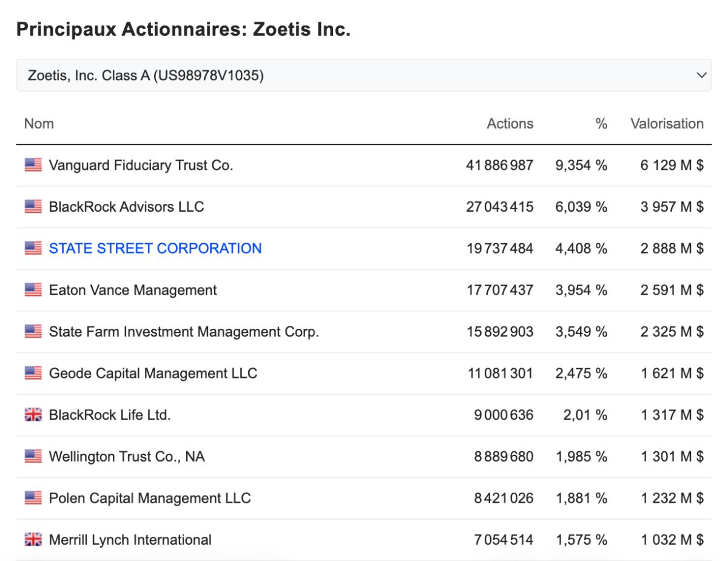This screenshot has height=561, width=728.
Task: Click the chevron arrow of the share class dropdown
Action: click(x=701, y=76)
